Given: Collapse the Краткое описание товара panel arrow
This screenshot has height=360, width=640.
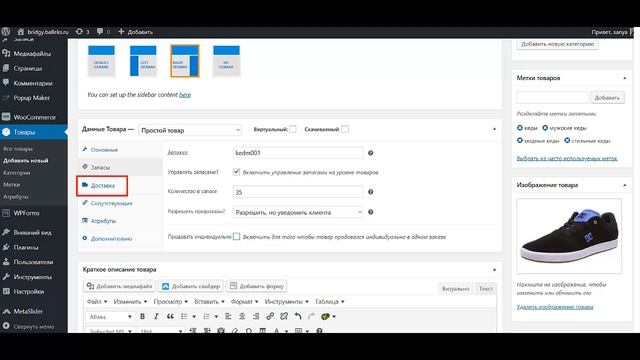Looking at the screenshot, I should click(494, 269).
